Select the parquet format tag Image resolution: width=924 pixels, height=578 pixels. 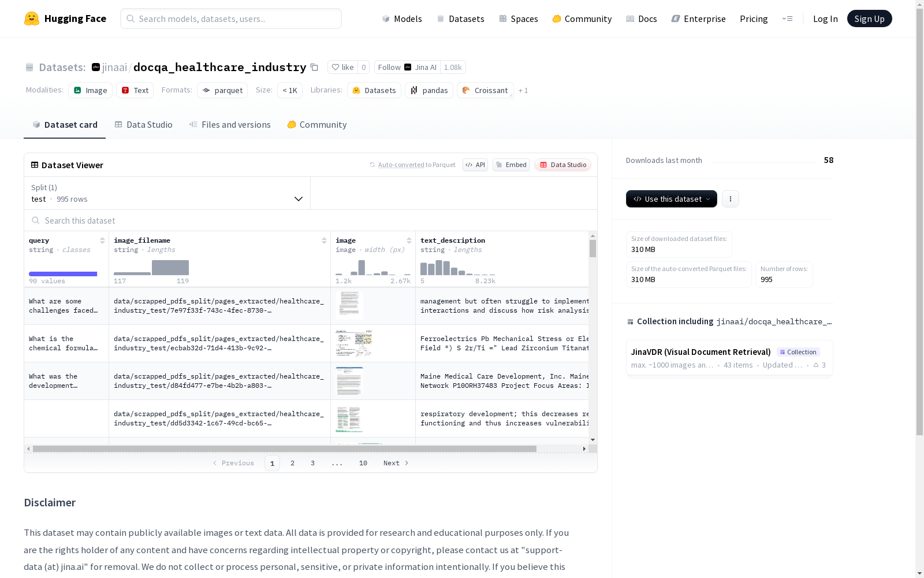(x=222, y=90)
